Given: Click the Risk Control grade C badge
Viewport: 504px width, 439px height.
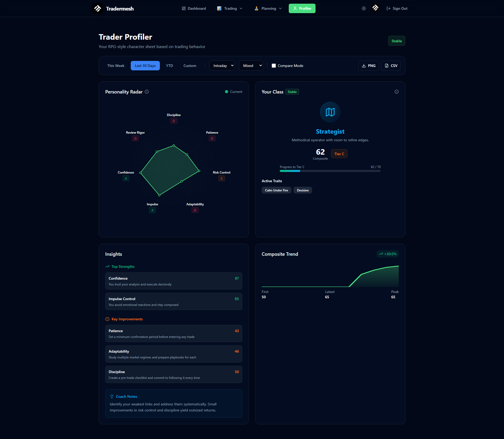Looking at the screenshot, I should coord(222,179).
